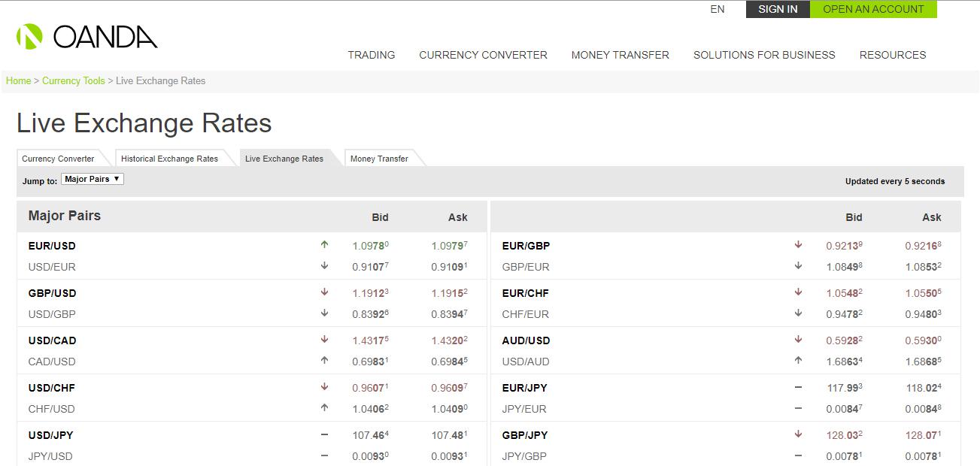Viewport: 980px width, 466px height.
Task: Open the Resources menu
Action: click(x=893, y=55)
